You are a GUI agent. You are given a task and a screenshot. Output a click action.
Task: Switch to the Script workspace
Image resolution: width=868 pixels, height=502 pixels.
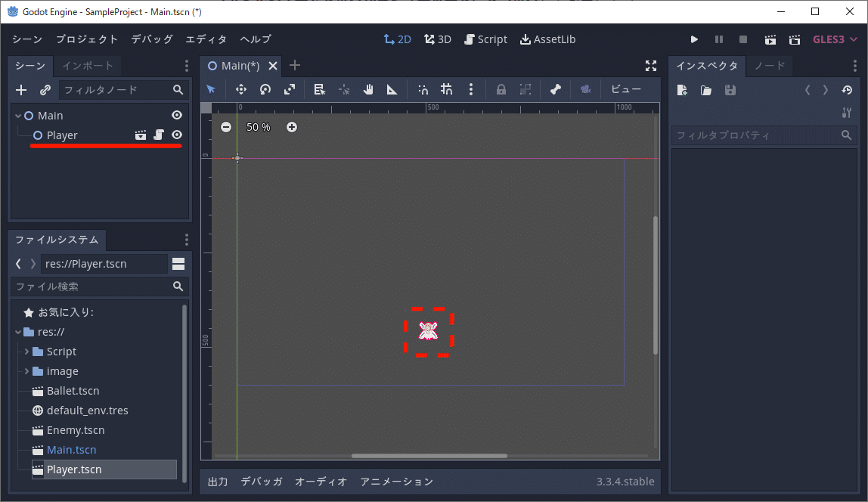pos(485,39)
